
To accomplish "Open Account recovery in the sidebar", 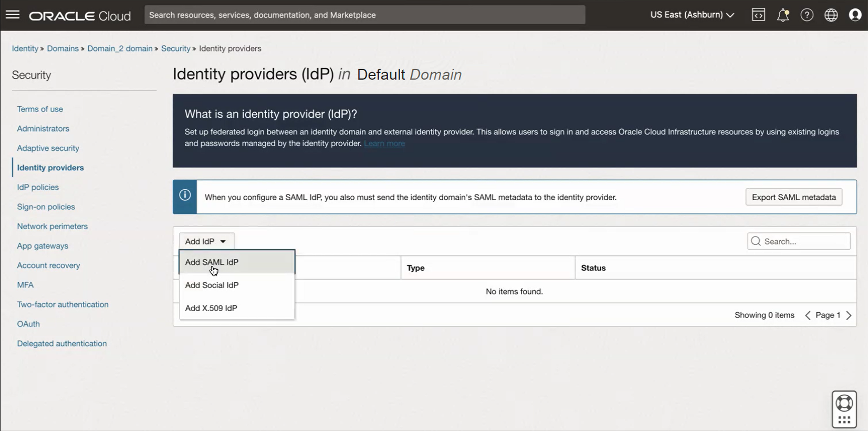I will coord(48,265).
